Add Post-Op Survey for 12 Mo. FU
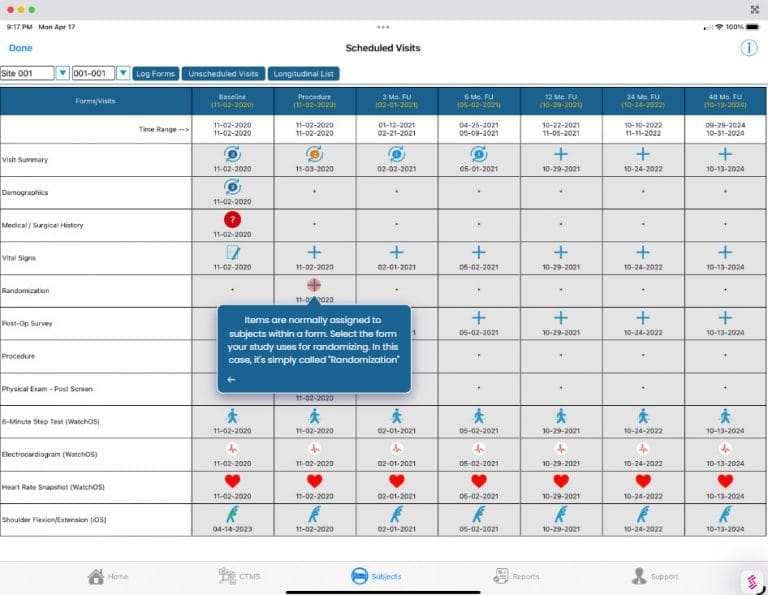768x595 pixels. [561, 318]
